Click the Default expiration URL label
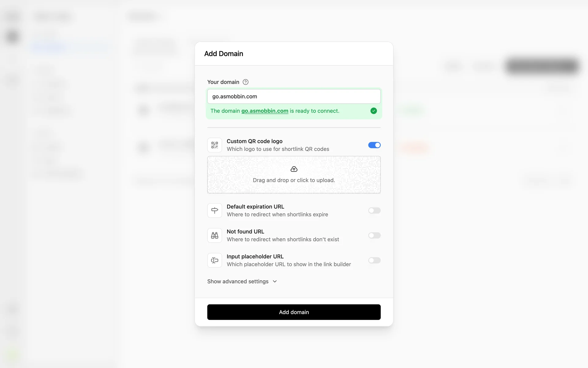 click(255, 207)
